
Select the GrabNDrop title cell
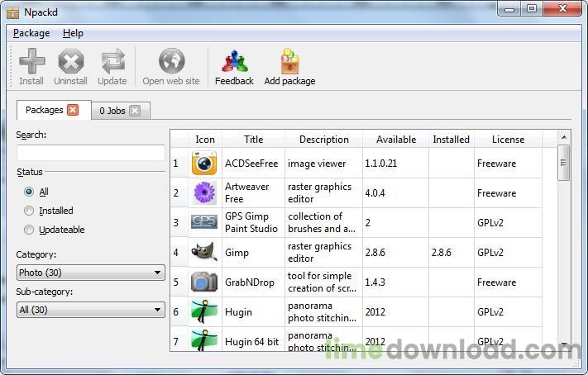254,282
